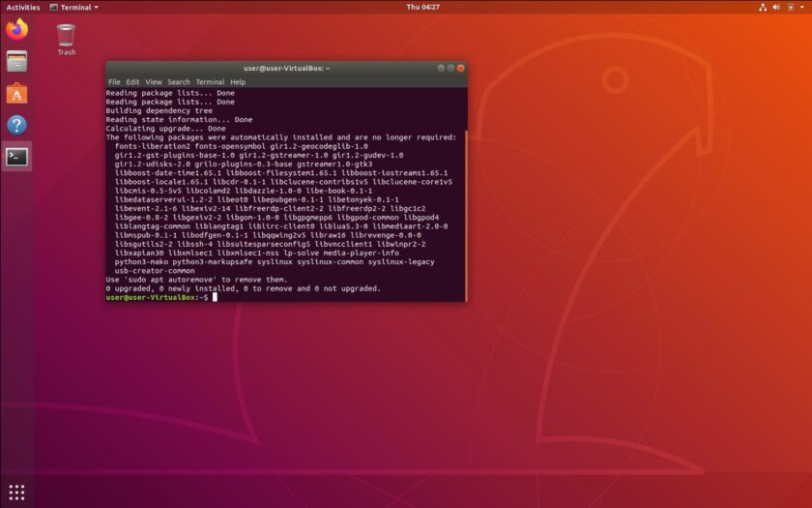The image size is (812, 508).
Task: Click the 'Calculating upgrade... Done' line
Action: (x=165, y=129)
